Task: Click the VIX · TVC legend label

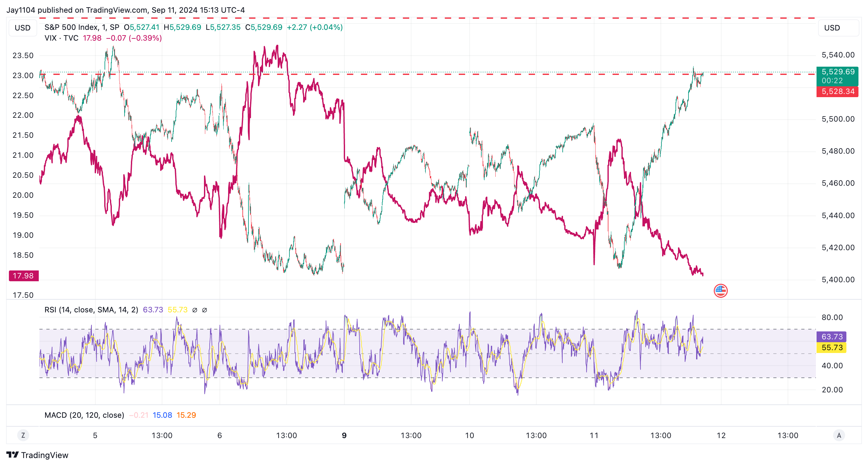Action: tap(61, 38)
